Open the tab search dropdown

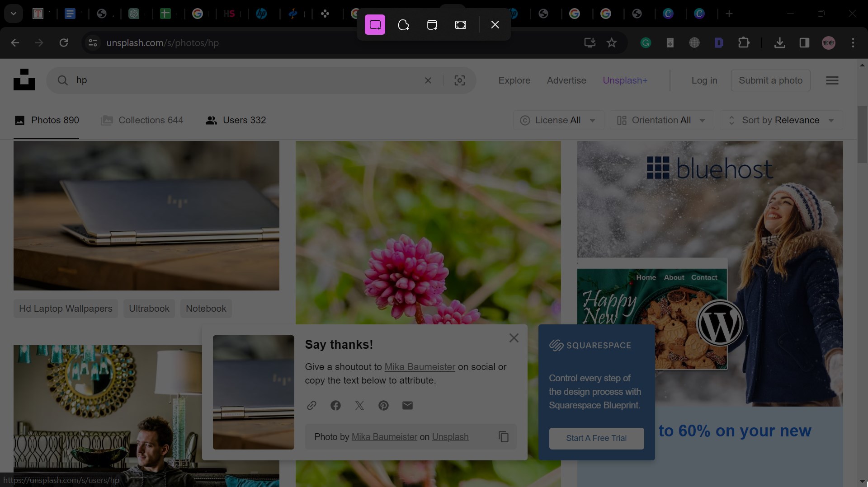[14, 14]
